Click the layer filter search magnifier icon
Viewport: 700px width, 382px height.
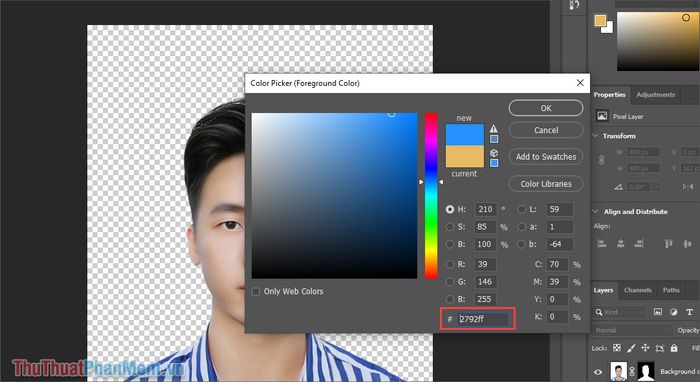(x=599, y=312)
